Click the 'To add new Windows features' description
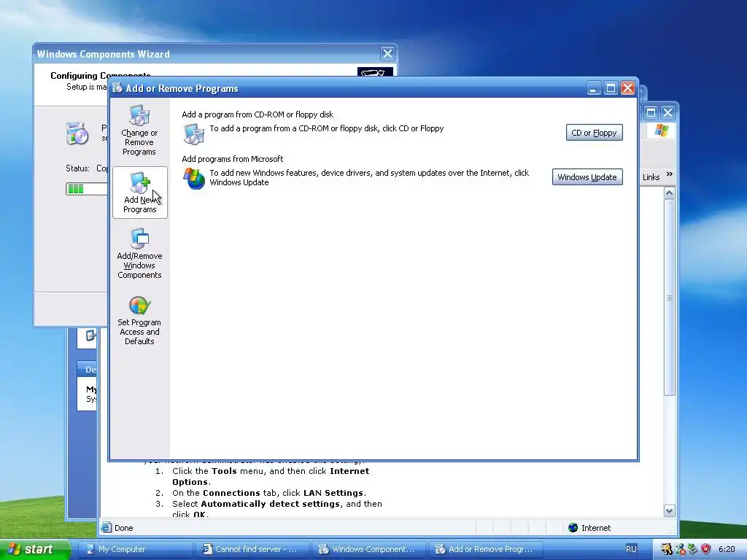 point(369,177)
